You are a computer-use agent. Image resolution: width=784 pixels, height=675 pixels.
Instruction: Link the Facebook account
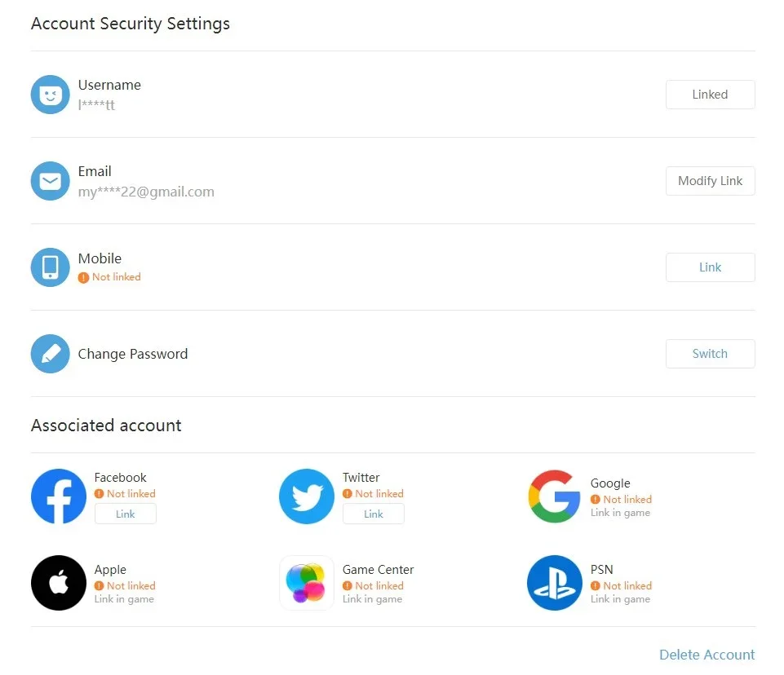pos(126,514)
